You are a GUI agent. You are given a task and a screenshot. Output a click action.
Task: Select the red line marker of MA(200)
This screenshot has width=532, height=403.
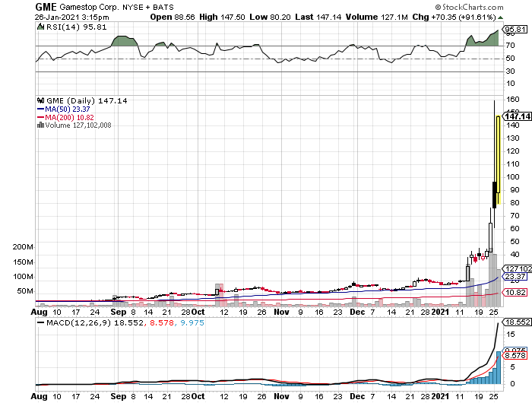pyautogui.click(x=40, y=117)
